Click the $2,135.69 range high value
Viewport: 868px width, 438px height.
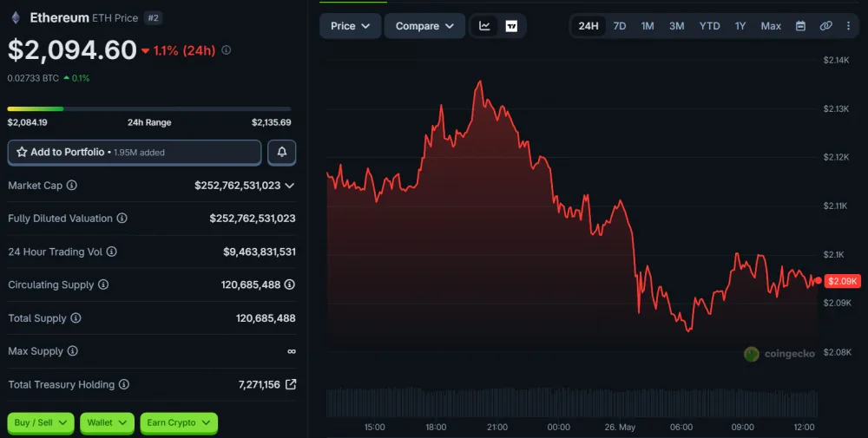tap(271, 122)
